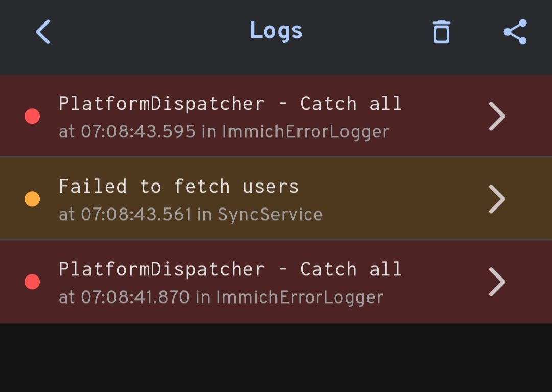Click the orange dot beside Failed to fetch users
This screenshot has width=552, height=392.
click(32, 199)
